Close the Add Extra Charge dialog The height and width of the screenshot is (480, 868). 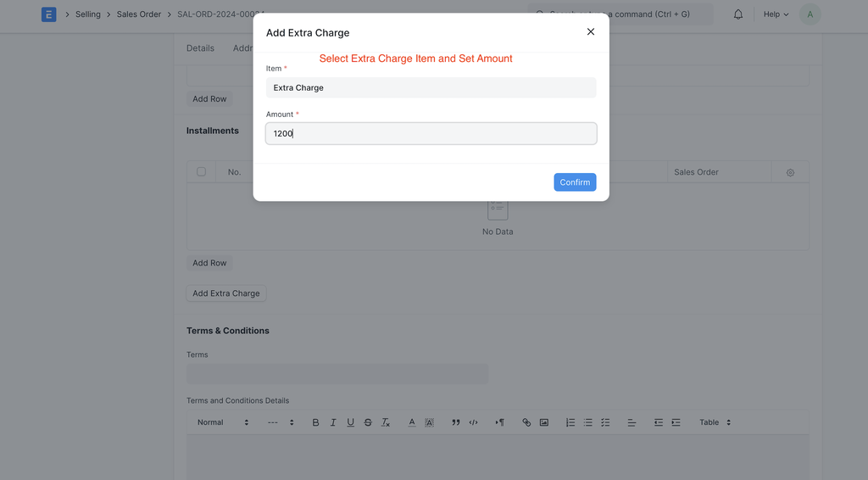(x=591, y=31)
